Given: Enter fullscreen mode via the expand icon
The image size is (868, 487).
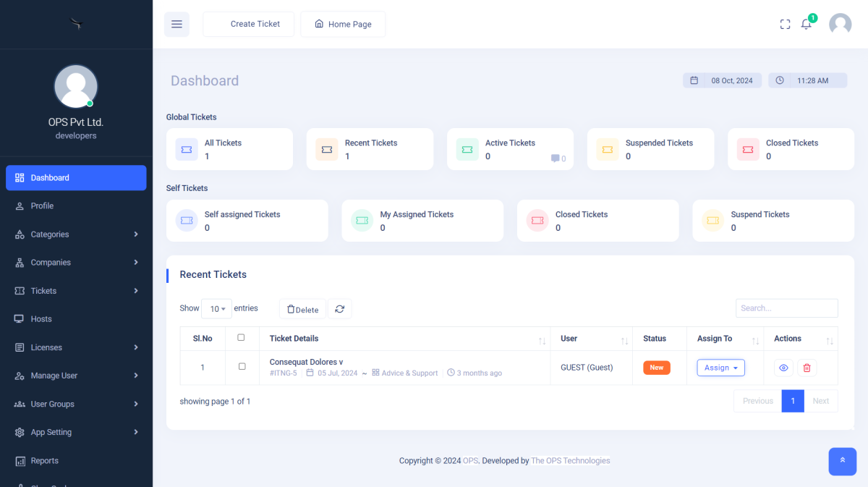Looking at the screenshot, I should (785, 24).
